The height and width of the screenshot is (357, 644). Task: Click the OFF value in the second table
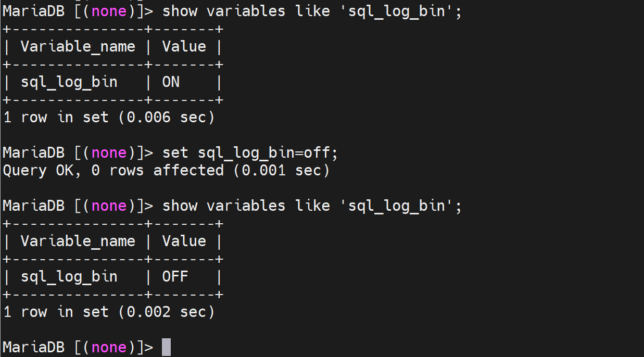(175, 276)
